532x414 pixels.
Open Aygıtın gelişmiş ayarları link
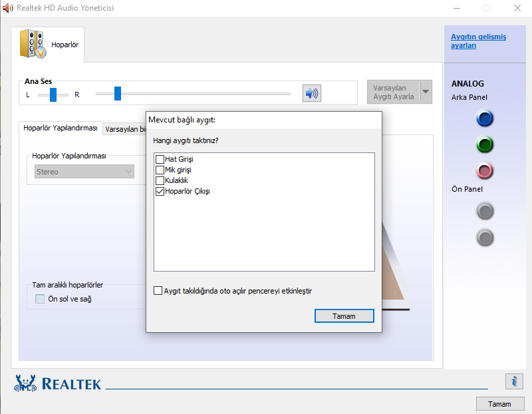[478, 41]
